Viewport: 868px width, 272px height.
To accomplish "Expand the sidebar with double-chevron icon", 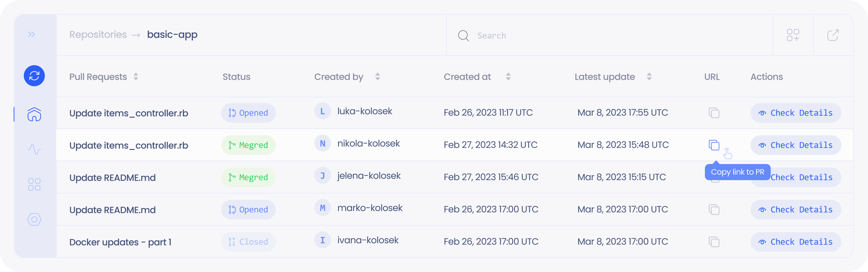I will [x=31, y=34].
